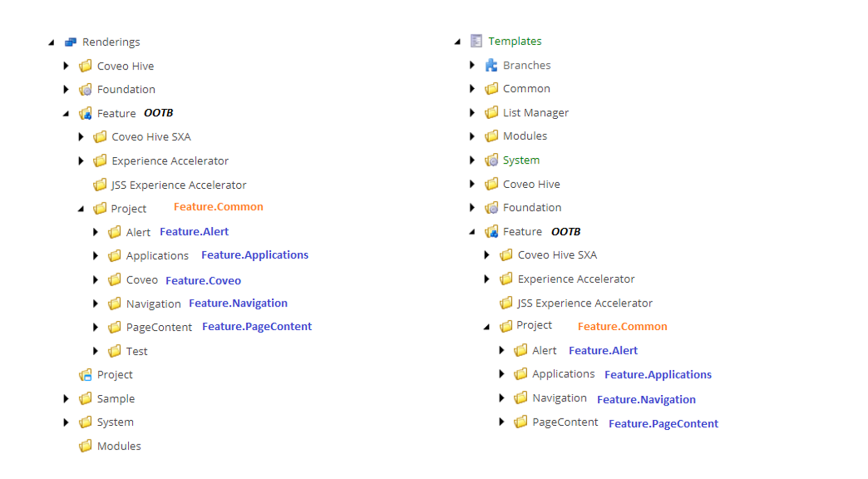868x479 pixels.
Task: Select the Templates tree item label
Action: pyautogui.click(x=515, y=41)
